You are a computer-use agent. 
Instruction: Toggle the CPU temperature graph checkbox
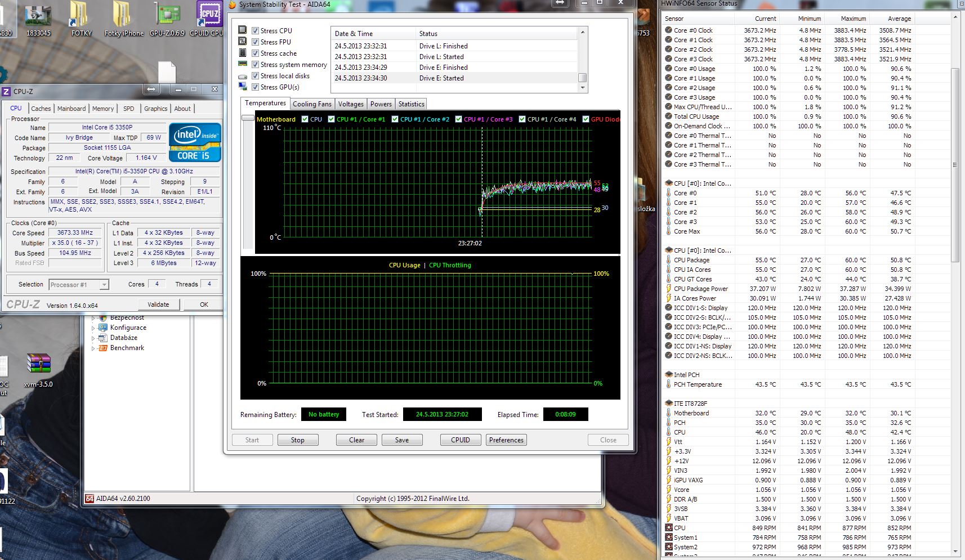pyautogui.click(x=305, y=119)
